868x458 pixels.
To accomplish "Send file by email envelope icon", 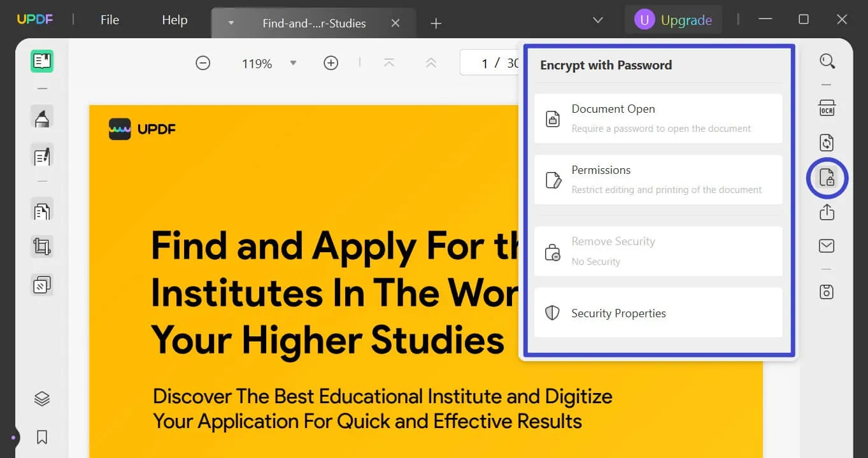I will click(827, 246).
